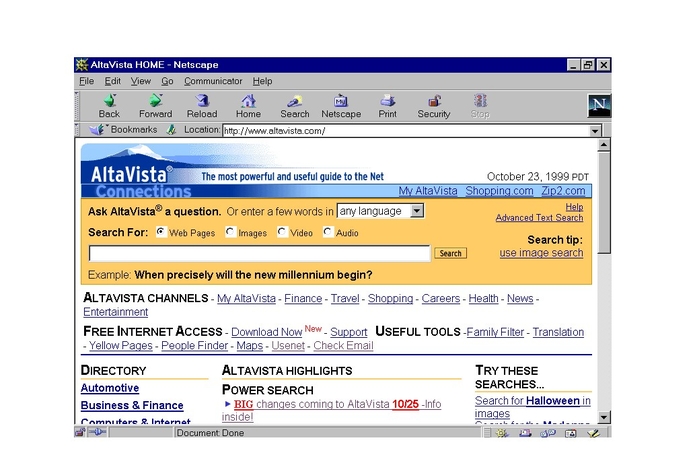Open the Translation tool link
Screen dimensions: 693x461
pos(558,332)
